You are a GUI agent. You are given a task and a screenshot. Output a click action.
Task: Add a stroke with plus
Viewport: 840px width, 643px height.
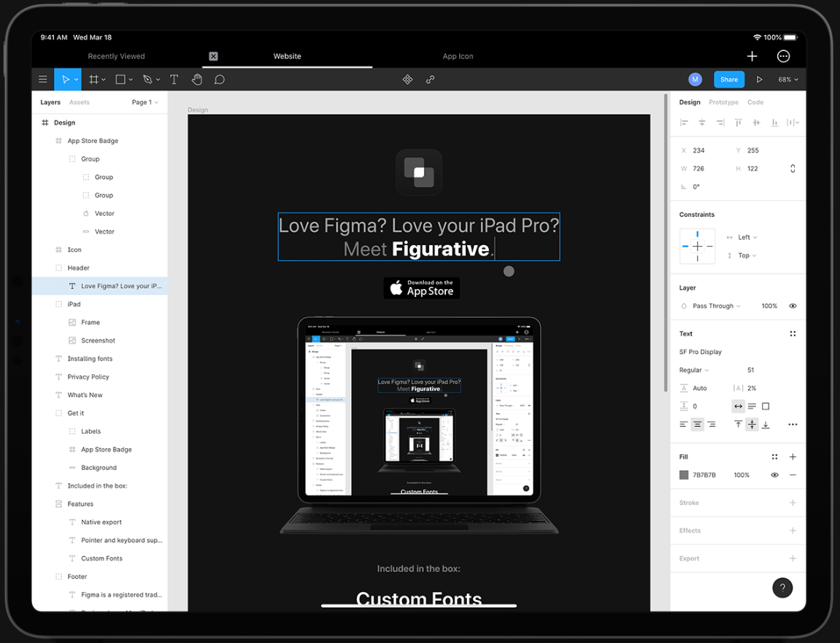tap(793, 503)
